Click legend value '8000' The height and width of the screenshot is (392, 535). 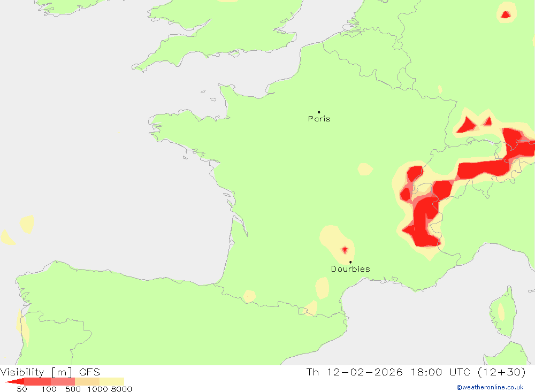pyautogui.click(x=121, y=389)
